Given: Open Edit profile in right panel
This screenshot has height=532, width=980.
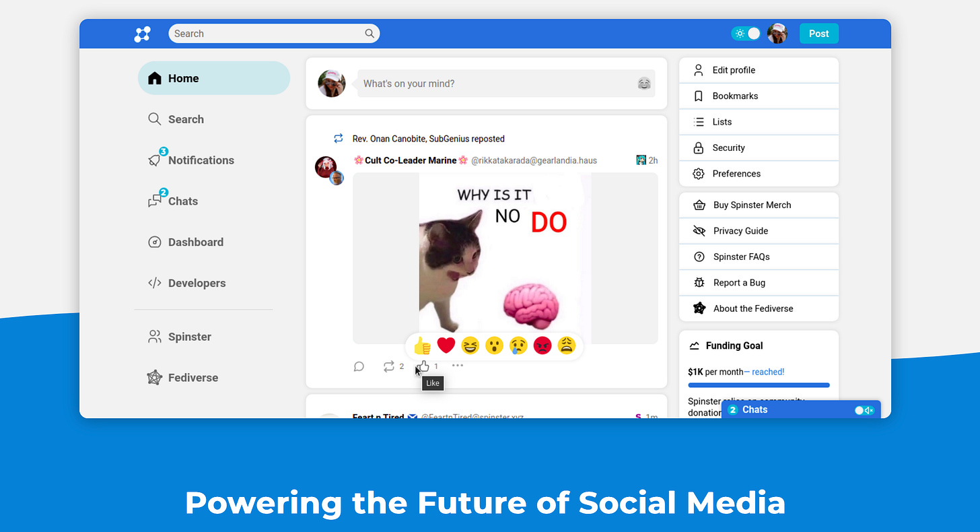Looking at the screenshot, I should pos(759,70).
